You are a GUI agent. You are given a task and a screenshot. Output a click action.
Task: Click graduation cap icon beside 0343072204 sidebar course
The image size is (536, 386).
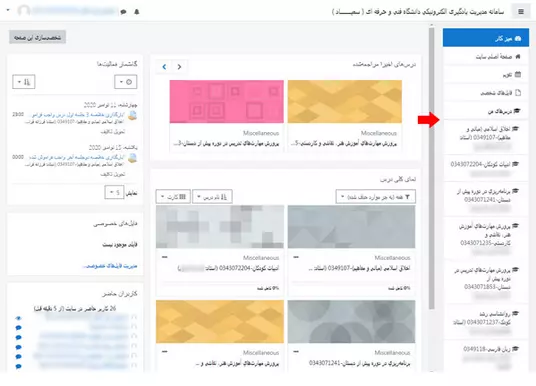click(515, 164)
